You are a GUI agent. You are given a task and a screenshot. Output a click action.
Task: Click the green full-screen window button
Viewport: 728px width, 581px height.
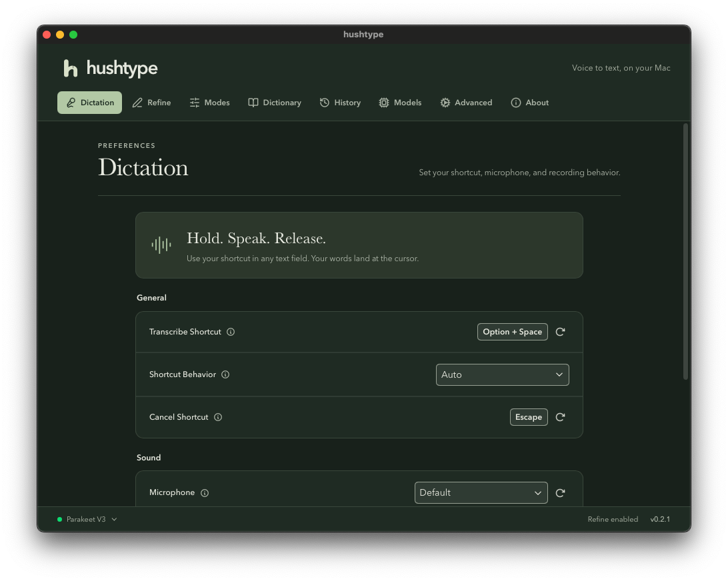click(x=73, y=35)
